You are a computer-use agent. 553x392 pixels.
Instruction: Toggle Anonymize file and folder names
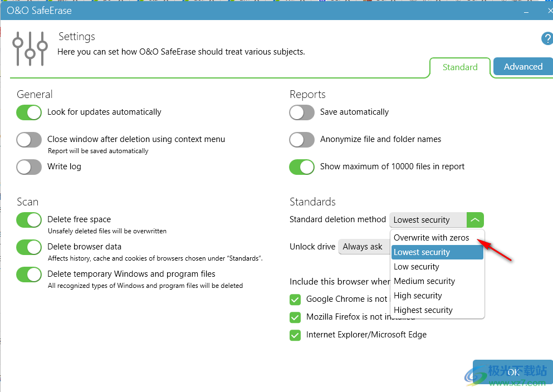pyautogui.click(x=302, y=140)
